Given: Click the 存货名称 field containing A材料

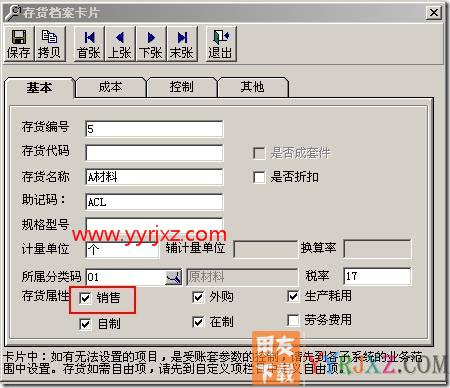Looking at the screenshot, I should (x=154, y=177).
